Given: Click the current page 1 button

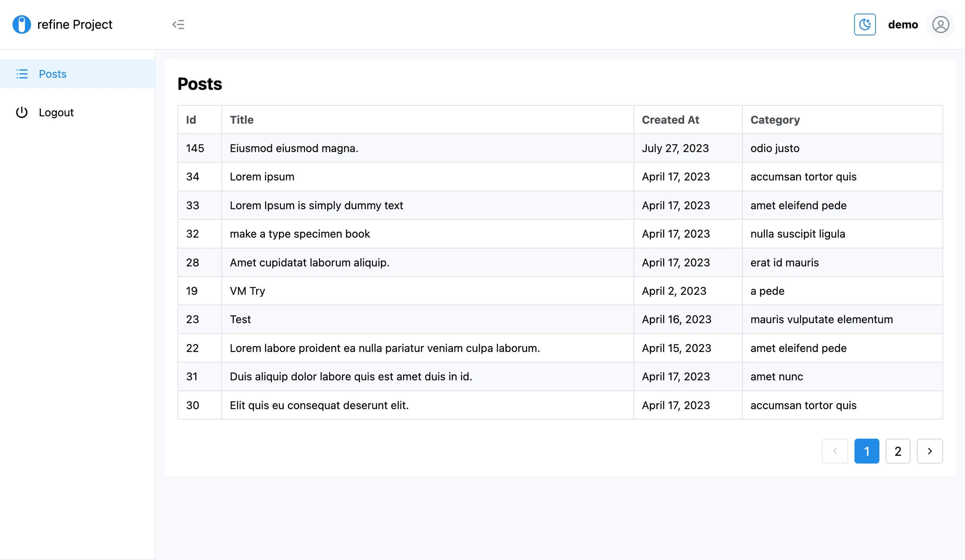Looking at the screenshot, I should 867,451.
